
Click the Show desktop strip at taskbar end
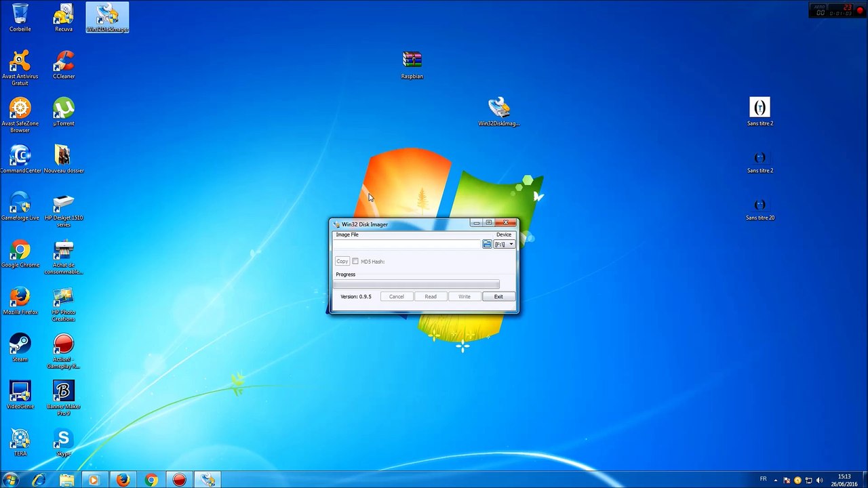[x=864, y=480]
